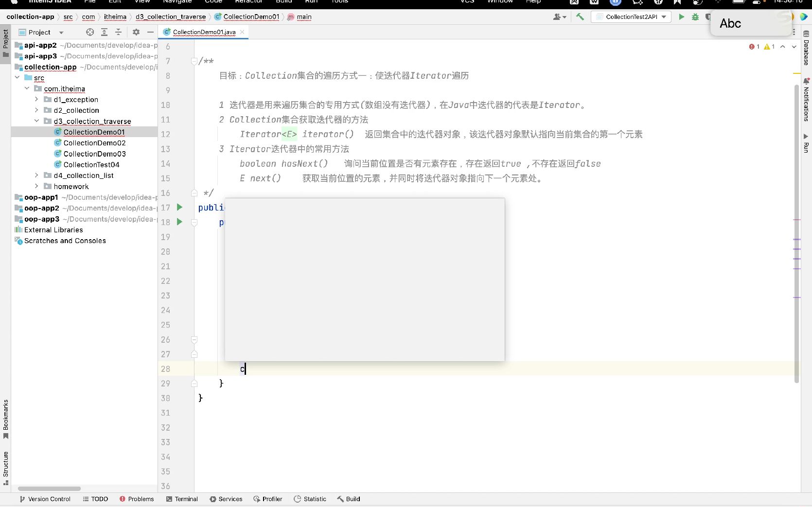Viewport: 812px width, 507px height.
Task: Go to next highlighted error arrow
Action: coord(794,47)
